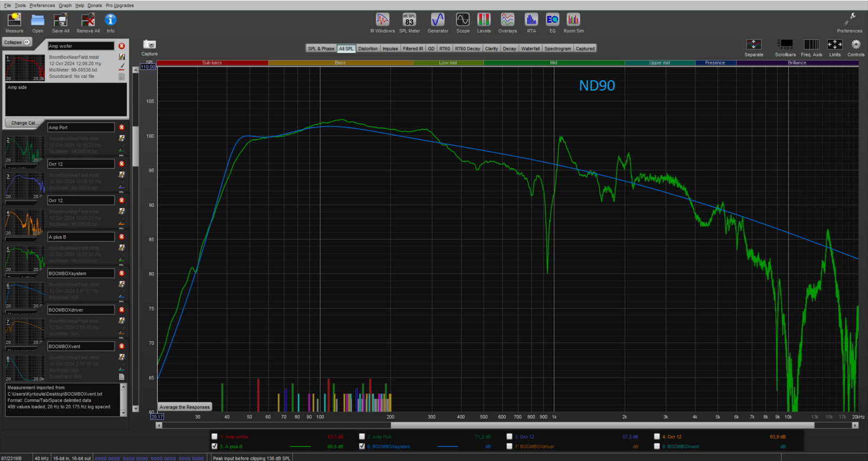This screenshot has height=461, width=868.
Task: Open the Donate menu item
Action: coord(95,5)
